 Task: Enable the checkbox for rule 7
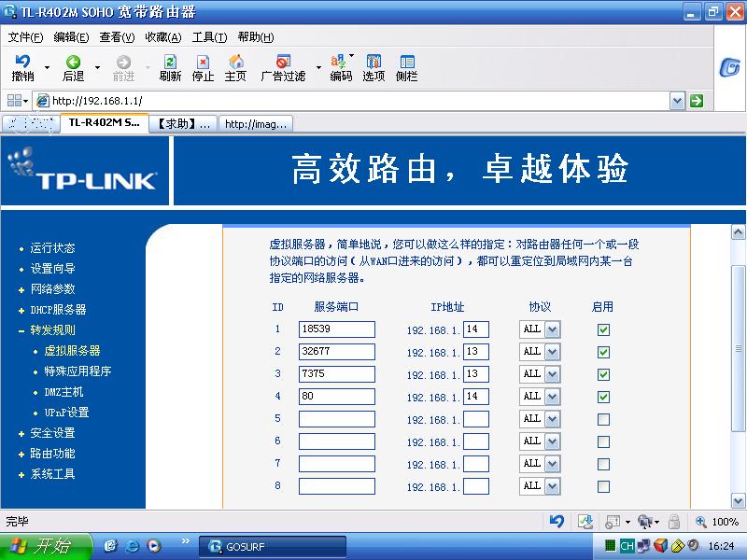coord(603,464)
